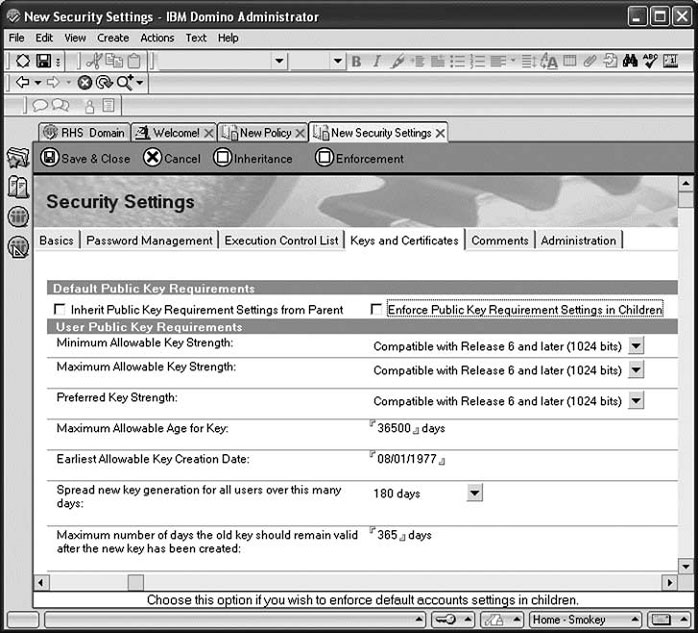The image size is (698, 633).
Task: Open the File menu
Action: pyautogui.click(x=16, y=38)
